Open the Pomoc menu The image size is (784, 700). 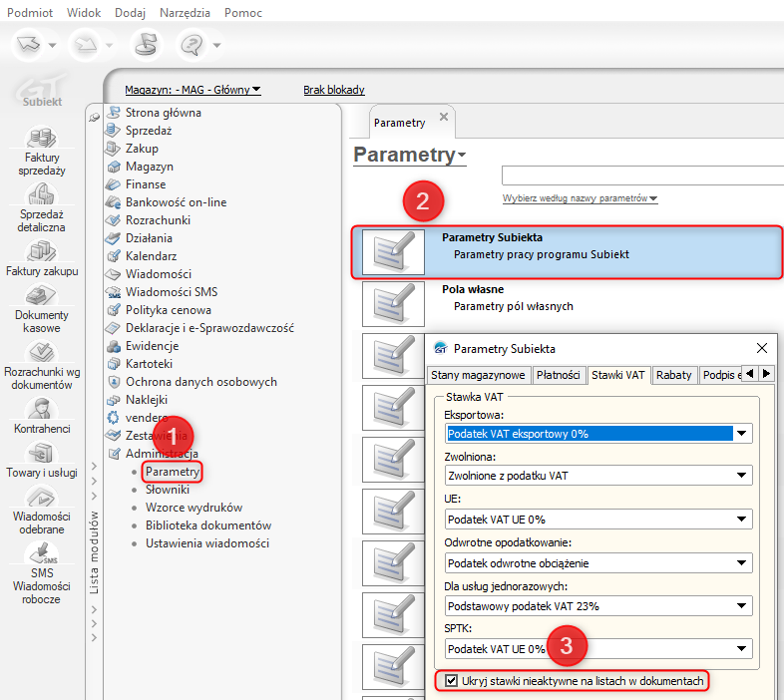[x=243, y=13]
